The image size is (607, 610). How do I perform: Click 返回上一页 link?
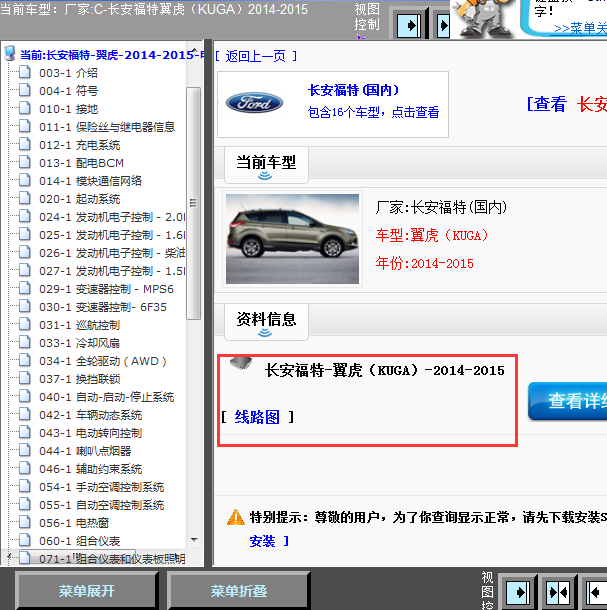click(x=256, y=56)
